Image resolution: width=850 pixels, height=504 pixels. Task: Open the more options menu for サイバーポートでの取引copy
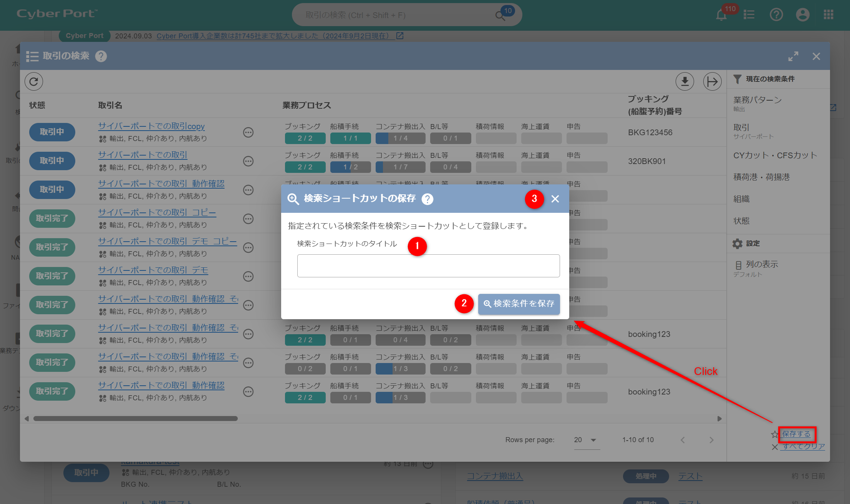(x=249, y=133)
